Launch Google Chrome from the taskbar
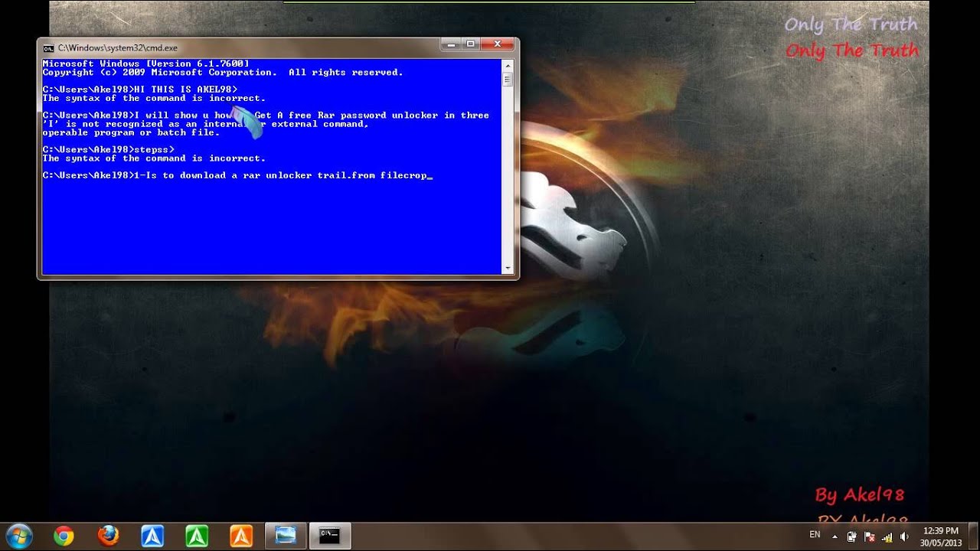The height and width of the screenshot is (551, 980). pyautogui.click(x=64, y=536)
